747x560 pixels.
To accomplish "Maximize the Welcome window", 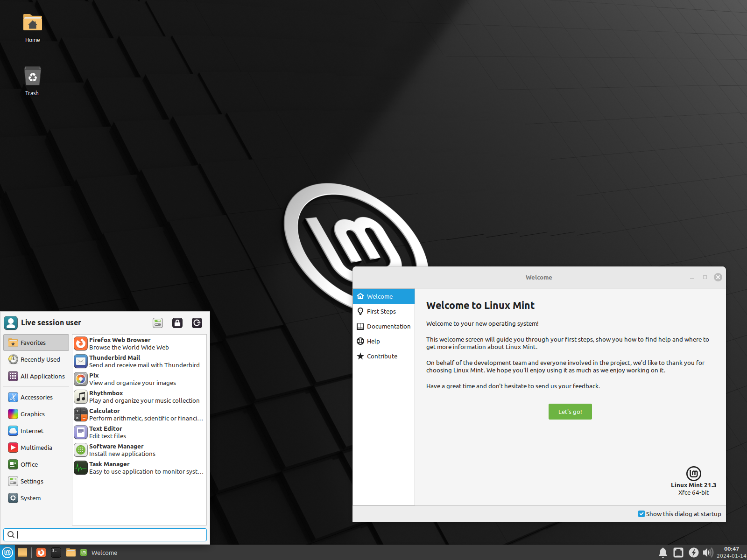I will (x=705, y=277).
